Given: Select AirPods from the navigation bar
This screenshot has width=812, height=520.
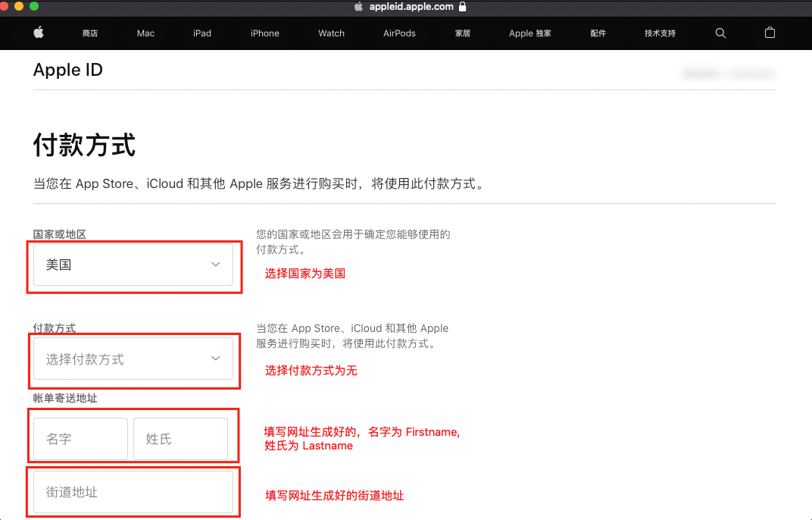Looking at the screenshot, I should coord(399,33).
